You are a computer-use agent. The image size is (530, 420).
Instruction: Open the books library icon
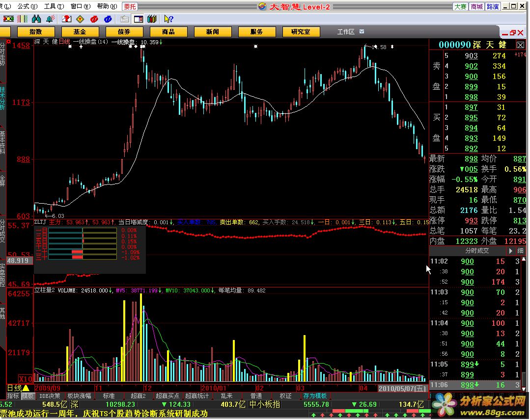pos(152,19)
